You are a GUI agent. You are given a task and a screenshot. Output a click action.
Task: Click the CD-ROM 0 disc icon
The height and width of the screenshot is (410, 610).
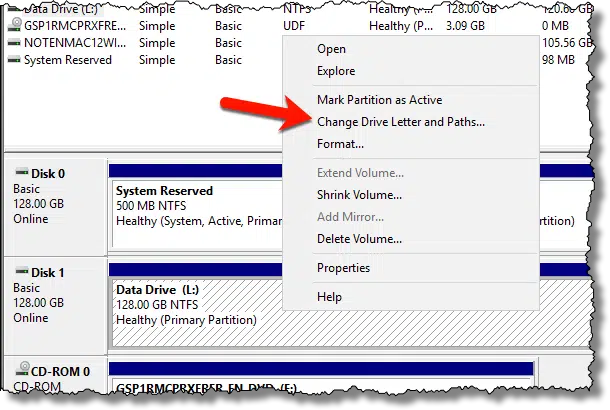(23, 369)
